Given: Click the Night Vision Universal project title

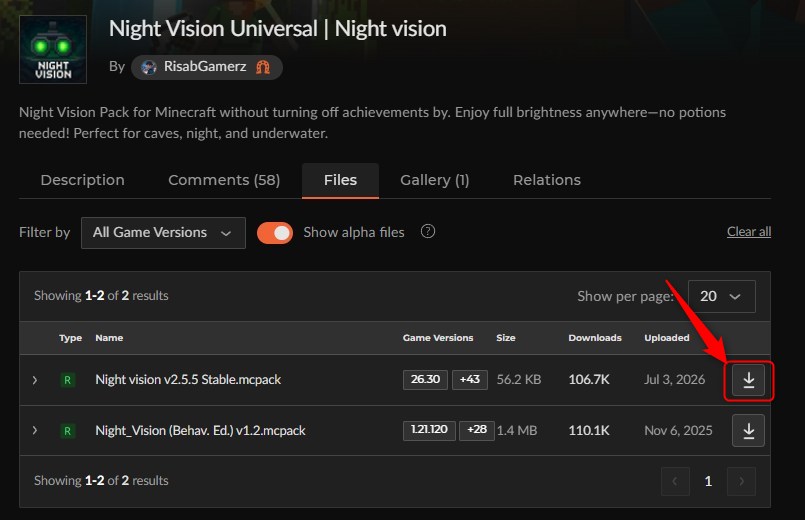Looking at the screenshot, I should tap(278, 29).
